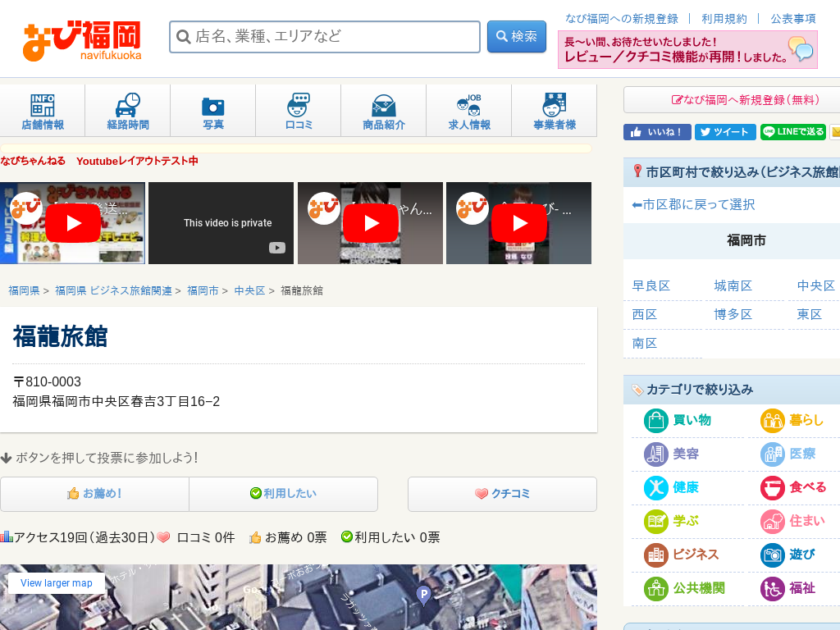The height and width of the screenshot is (630, 840).
Task: Click the 中央区 breadcrumb link
Action: pyautogui.click(x=249, y=290)
